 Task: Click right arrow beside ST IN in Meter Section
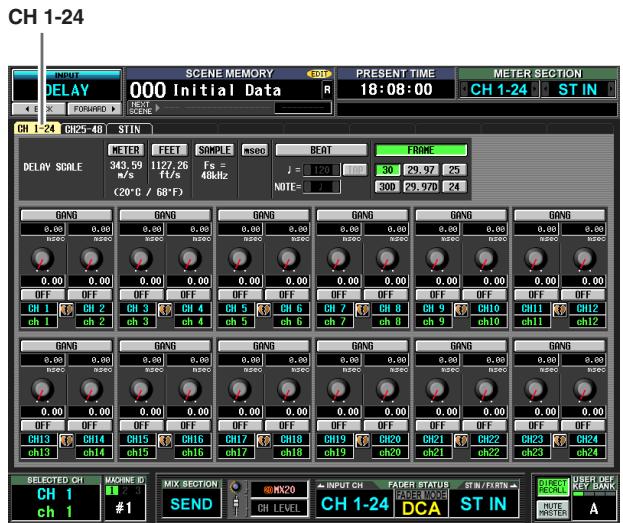[x=611, y=89]
